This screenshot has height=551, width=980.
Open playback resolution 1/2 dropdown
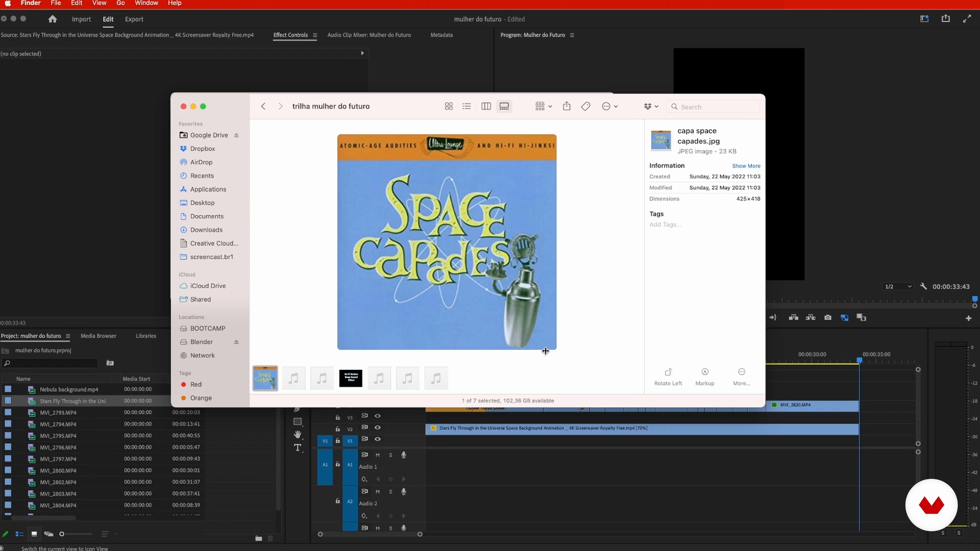click(898, 287)
